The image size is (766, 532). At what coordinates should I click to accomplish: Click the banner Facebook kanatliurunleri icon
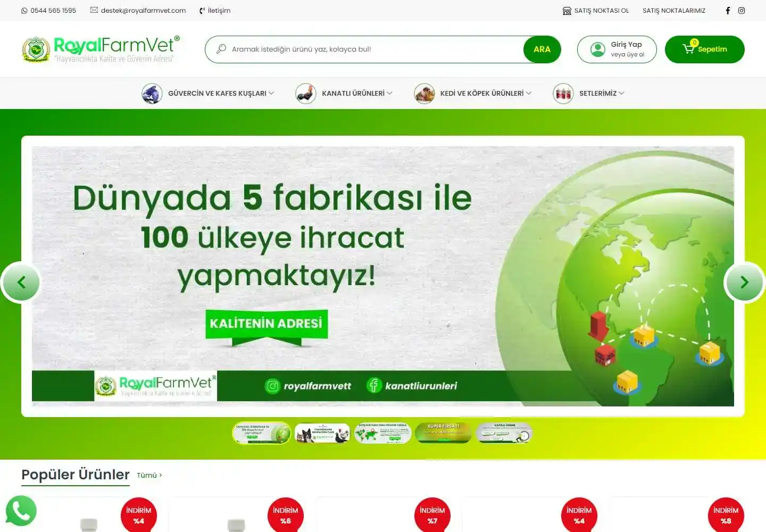click(374, 385)
